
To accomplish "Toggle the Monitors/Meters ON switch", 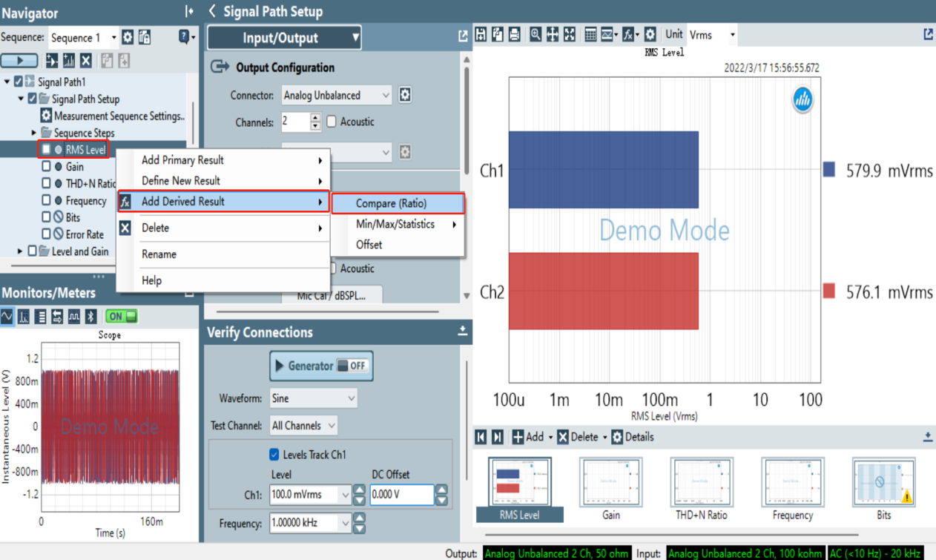I will pos(122,317).
